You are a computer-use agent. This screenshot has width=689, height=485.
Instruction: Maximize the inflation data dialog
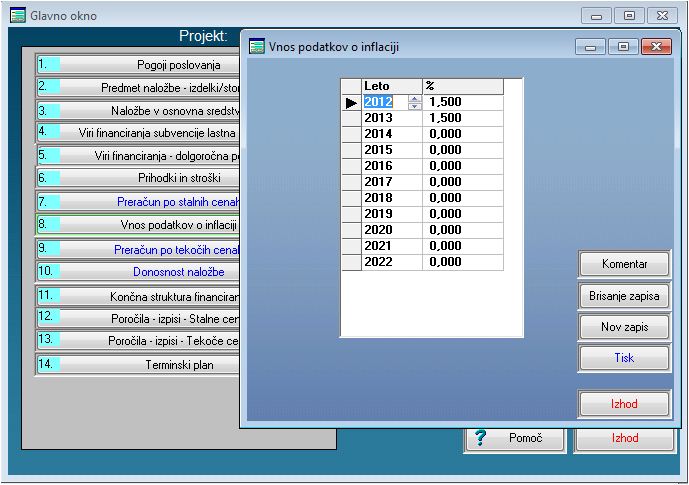click(x=624, y=47)
